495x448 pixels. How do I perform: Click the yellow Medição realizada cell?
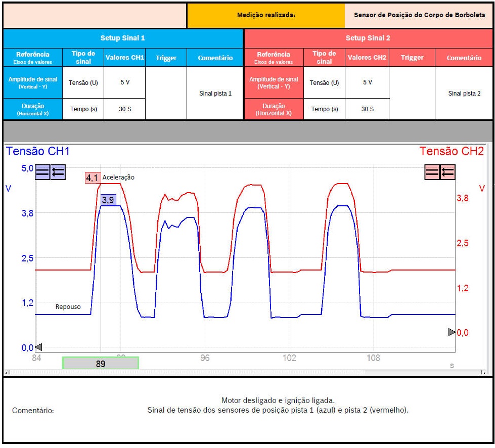click(266, 15)
